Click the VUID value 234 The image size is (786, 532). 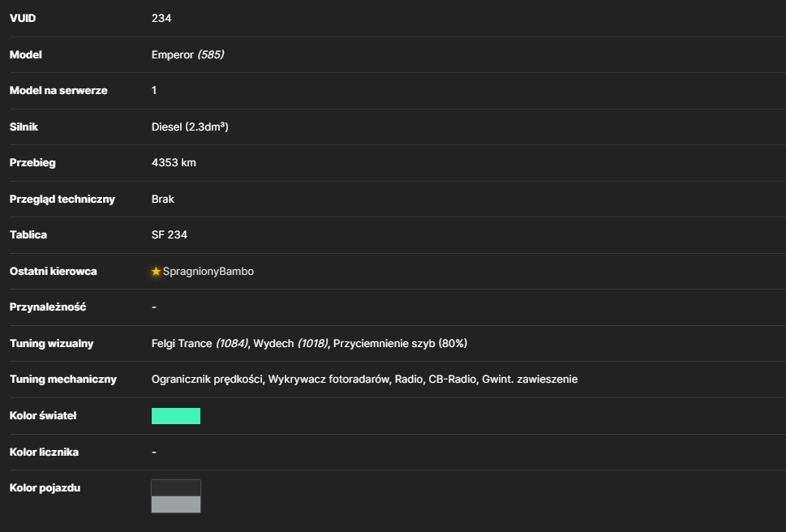(x=161, y=18)
